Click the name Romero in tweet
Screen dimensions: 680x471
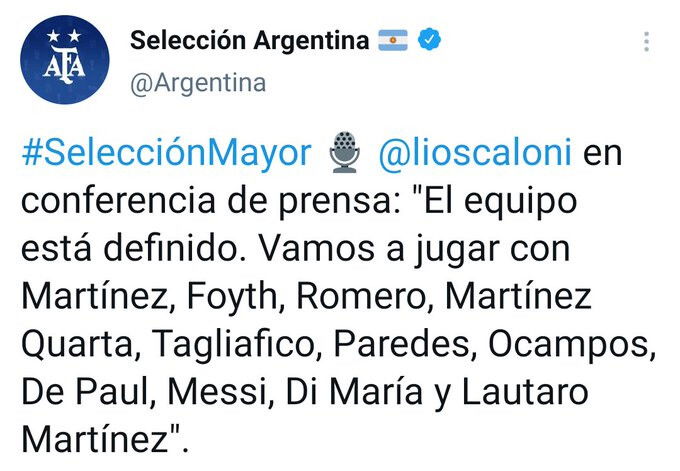pyautogui.click(x=365, y=297)
